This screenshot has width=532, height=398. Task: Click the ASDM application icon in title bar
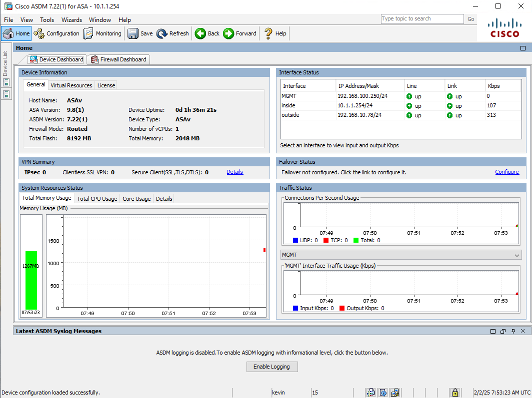(8, 6)
